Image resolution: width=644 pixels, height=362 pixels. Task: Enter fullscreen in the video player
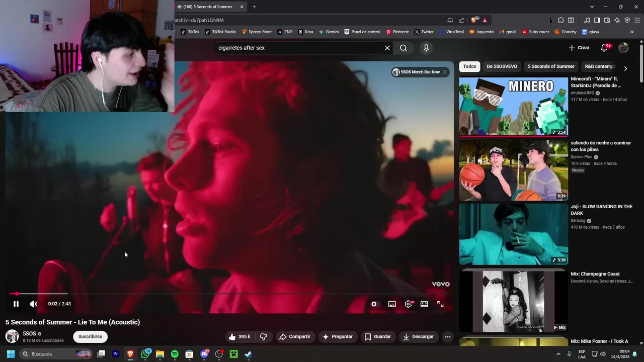coord(440,304)
